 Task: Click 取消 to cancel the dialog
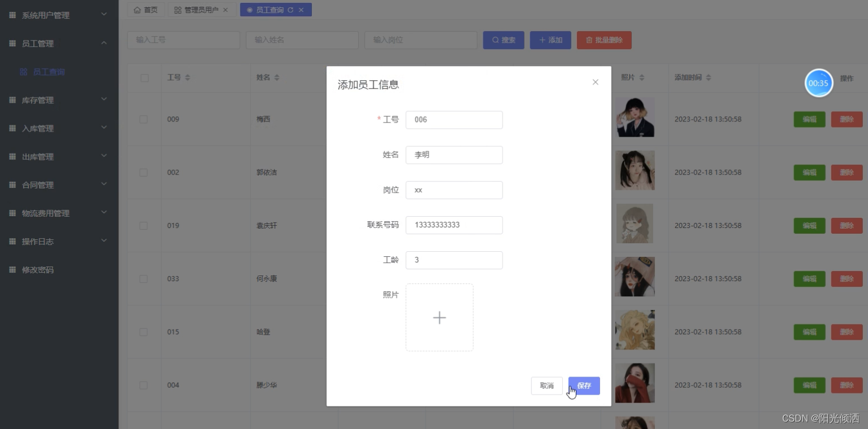tap(547, 386)
